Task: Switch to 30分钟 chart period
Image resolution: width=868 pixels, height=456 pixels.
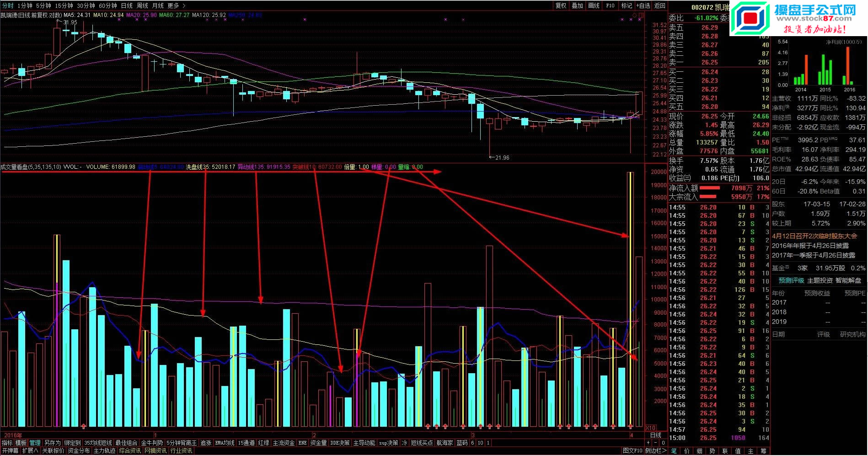Action: click(x=86, y=5)
